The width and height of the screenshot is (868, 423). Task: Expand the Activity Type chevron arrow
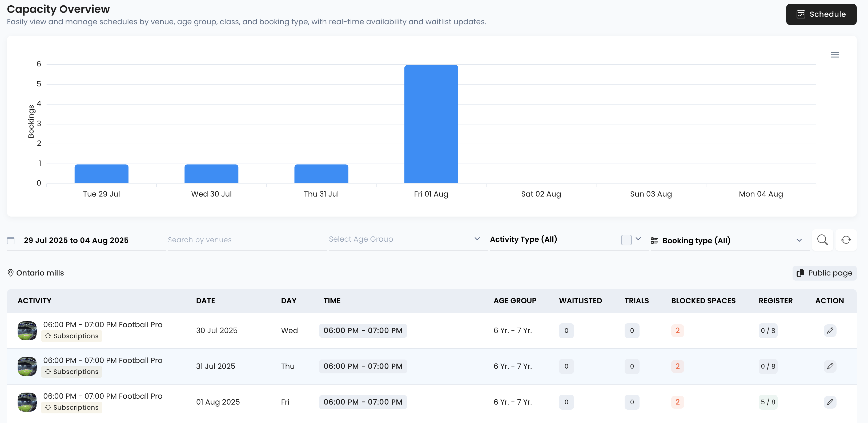tap(638, 239)
